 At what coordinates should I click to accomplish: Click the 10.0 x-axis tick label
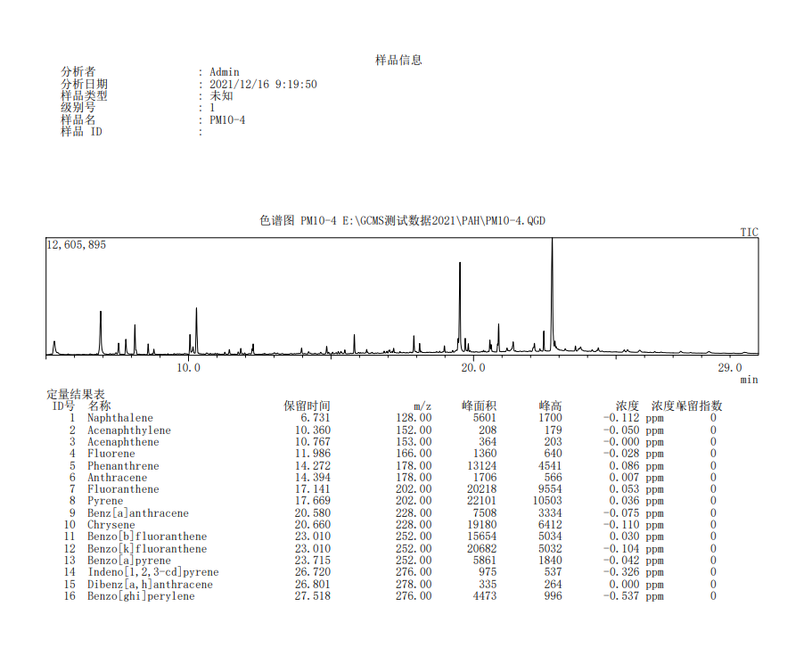pos(188,368)
